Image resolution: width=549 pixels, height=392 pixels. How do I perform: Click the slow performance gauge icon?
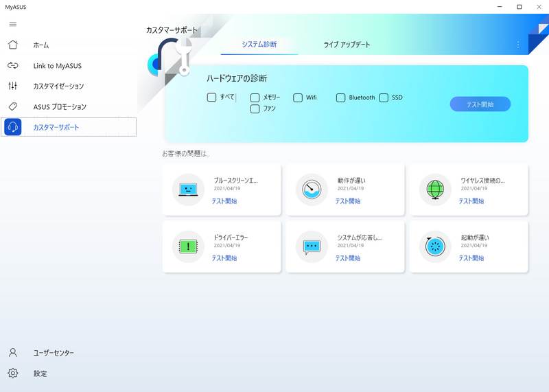click(312, 189)
